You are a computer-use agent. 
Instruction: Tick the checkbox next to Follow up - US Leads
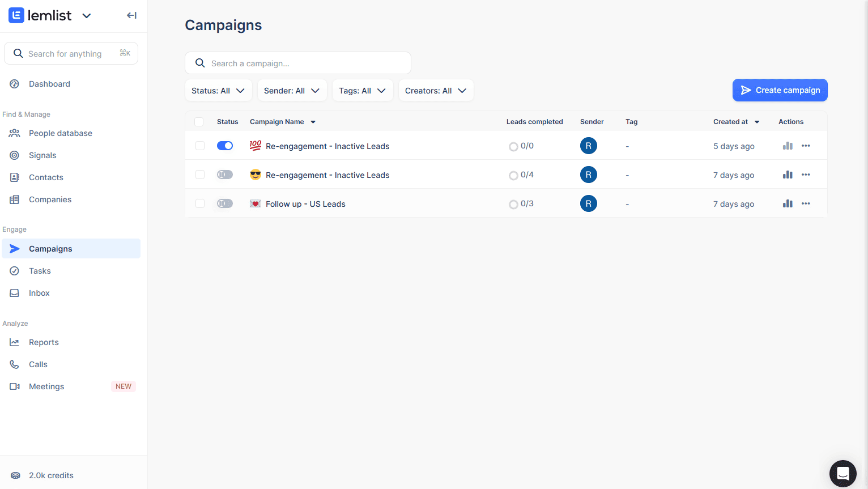199,203
